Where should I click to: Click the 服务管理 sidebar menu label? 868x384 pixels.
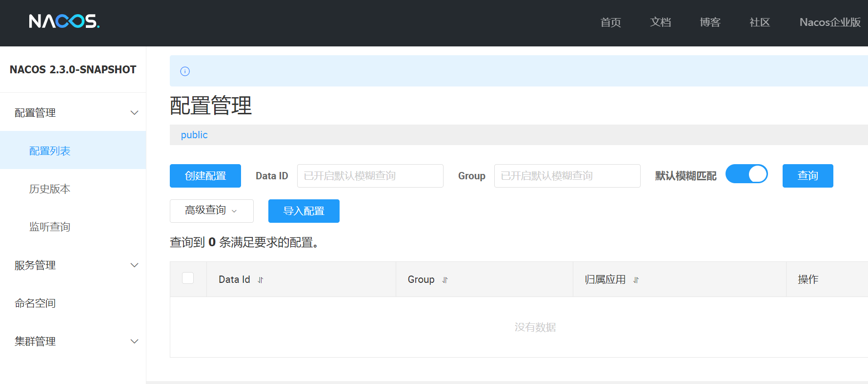coord(35,265)
